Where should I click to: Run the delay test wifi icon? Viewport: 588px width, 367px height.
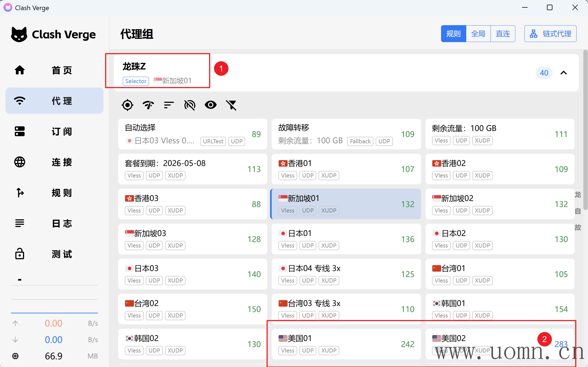point(148,105)
